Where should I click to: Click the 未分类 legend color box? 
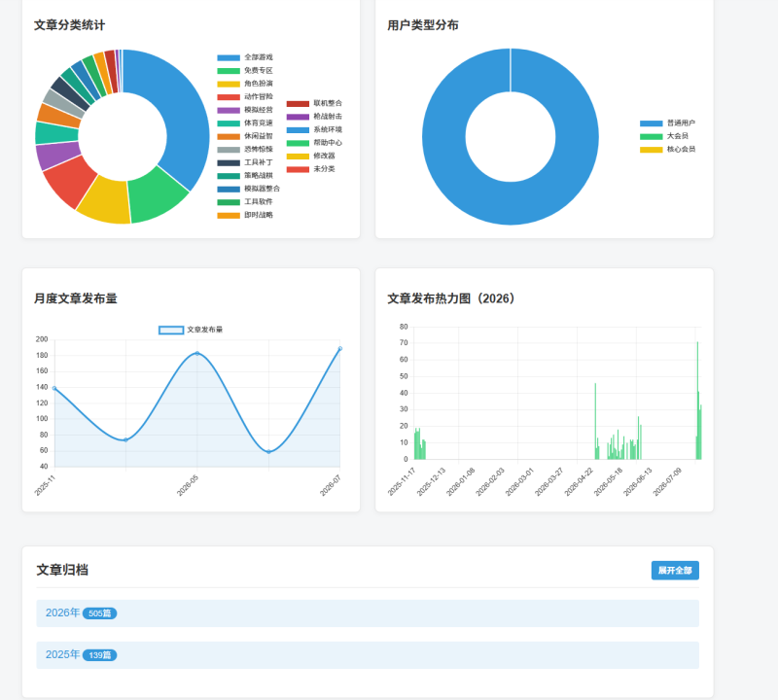(x=298, y=170)
